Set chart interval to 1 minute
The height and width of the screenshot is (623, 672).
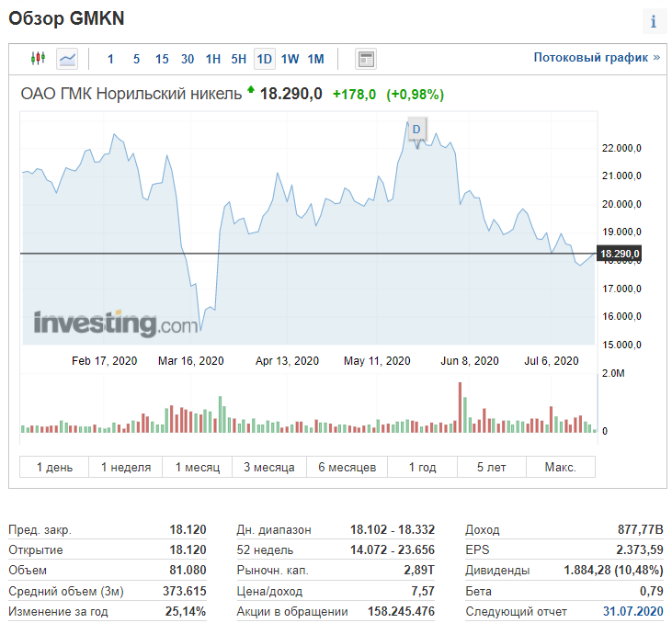[x=110, y=59]
